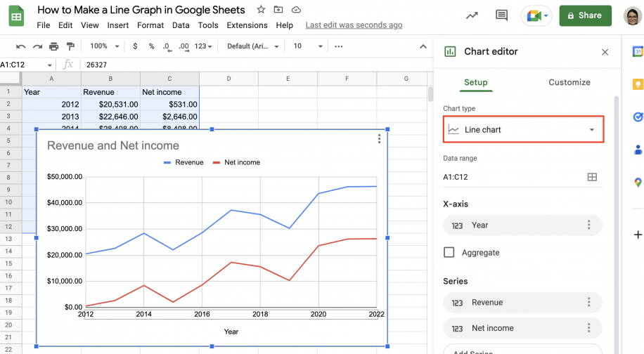Image resolution: width=644 pixels, height=354 pixels.
Task: Open the View menu
Action: [89, 25]
